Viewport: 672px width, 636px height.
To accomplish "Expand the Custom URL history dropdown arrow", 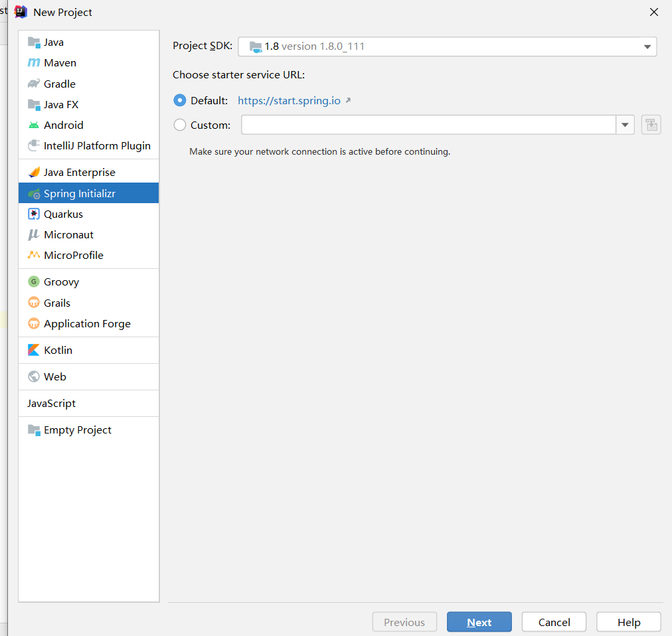I will [625, 125].
